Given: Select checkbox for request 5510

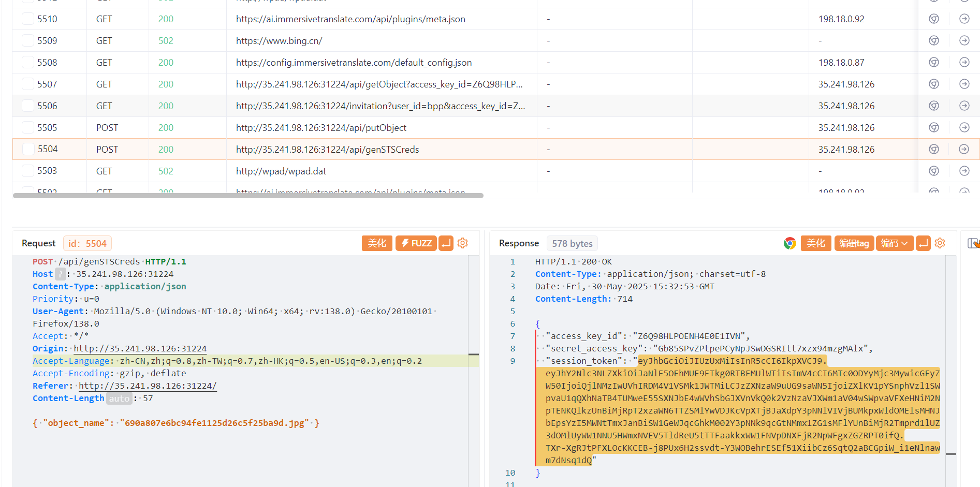Looking at the screenshot, I should (28, 19).
